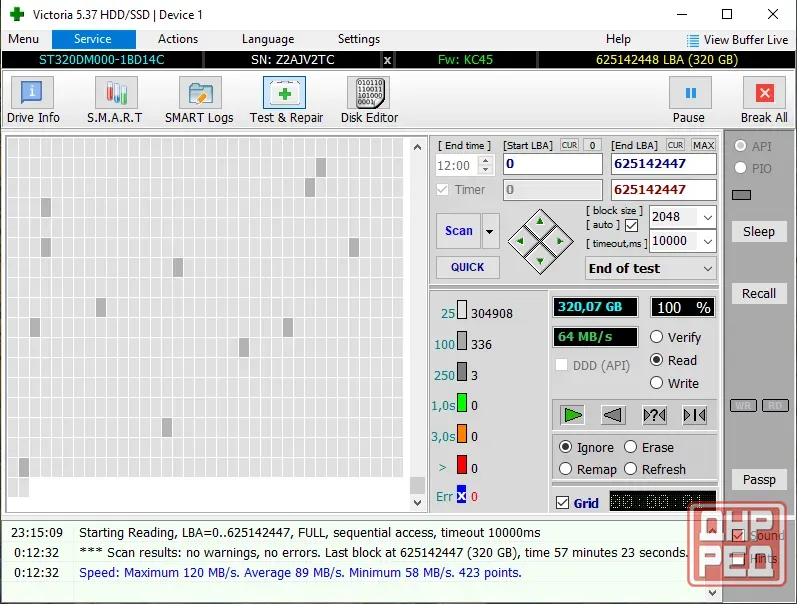Click the reverse scan arrow button
This screenshot has height=604, width=797.
pos(613,415)
